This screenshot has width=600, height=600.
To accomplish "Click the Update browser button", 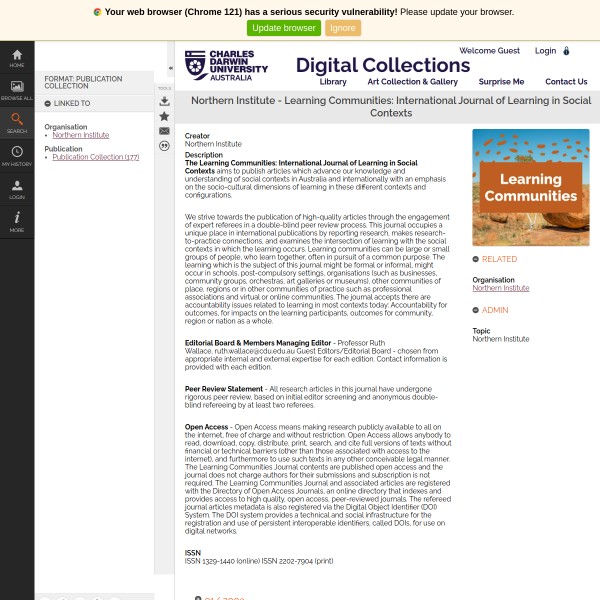I will tap(284, 28).
